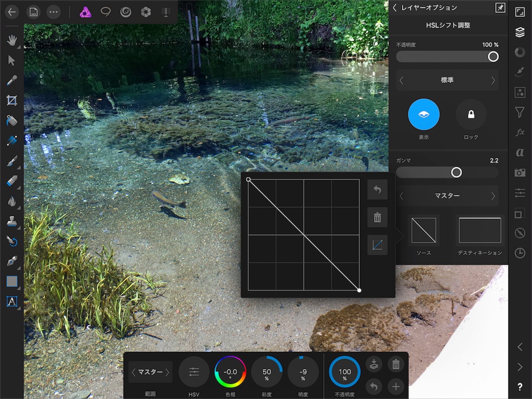Screen dimensions: 532x399
Task: Open the デスティネーション blend range thumbnail
Action: pyautogui.click(x=480, y=230)
